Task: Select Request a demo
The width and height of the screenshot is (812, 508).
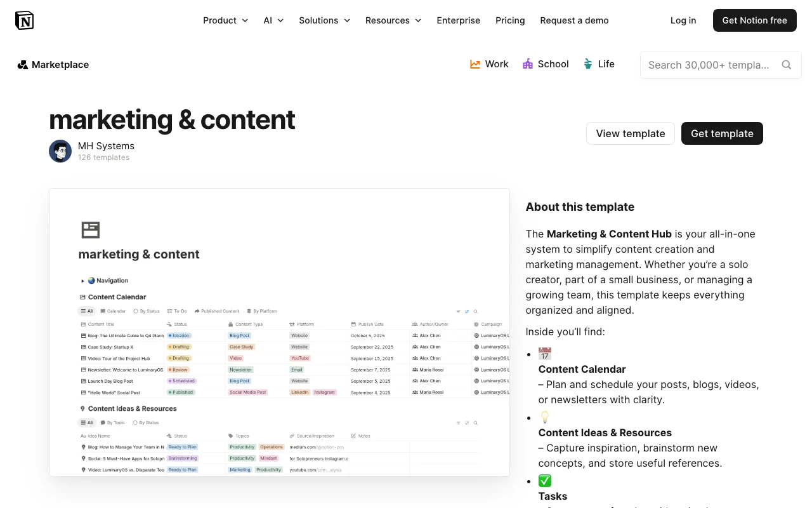Action: pos(574,20)
